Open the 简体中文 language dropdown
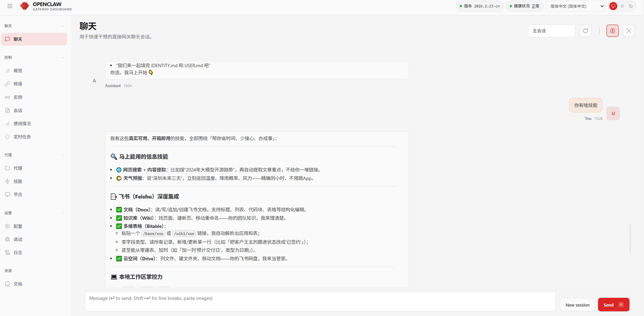 tap(575, 6)
